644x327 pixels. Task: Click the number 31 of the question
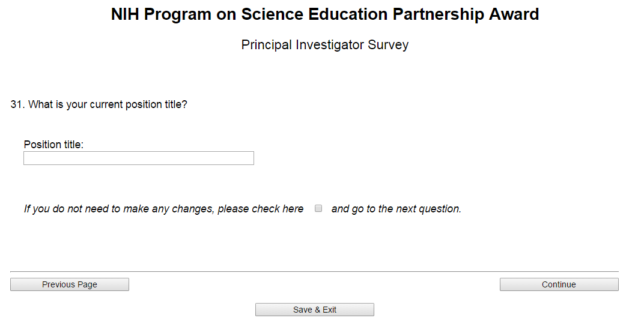(x=17, y=104)
